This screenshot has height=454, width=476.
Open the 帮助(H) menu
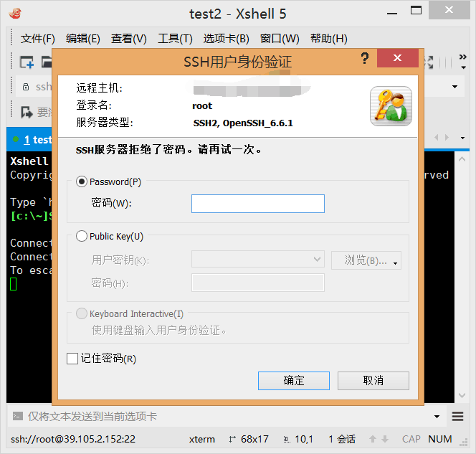pyautogui.click(x=329, y=39)
